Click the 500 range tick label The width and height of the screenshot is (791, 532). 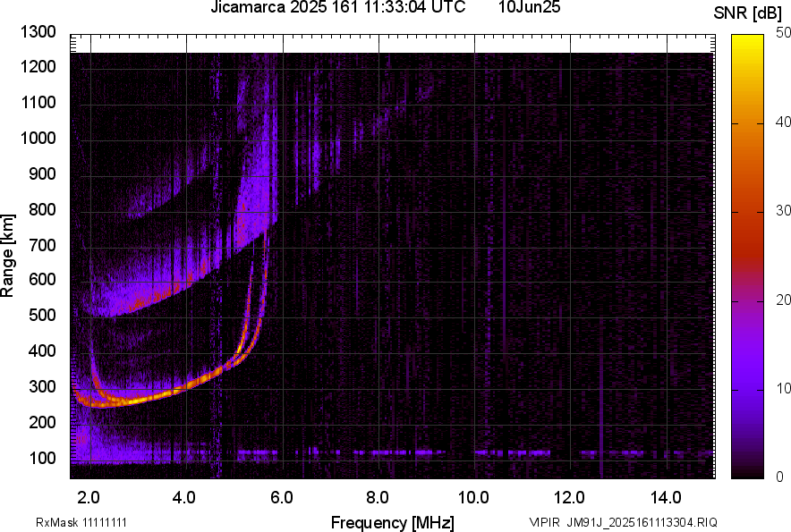(x=42, y=316)
